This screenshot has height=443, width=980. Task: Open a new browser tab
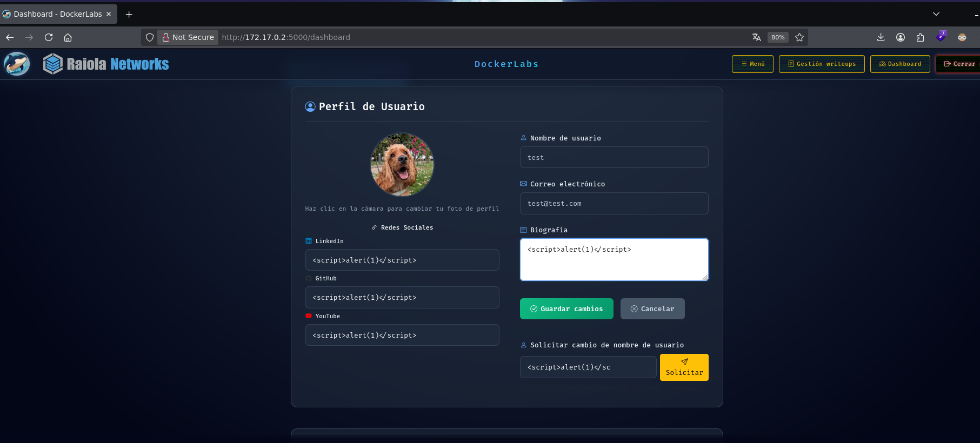point(129,15)
